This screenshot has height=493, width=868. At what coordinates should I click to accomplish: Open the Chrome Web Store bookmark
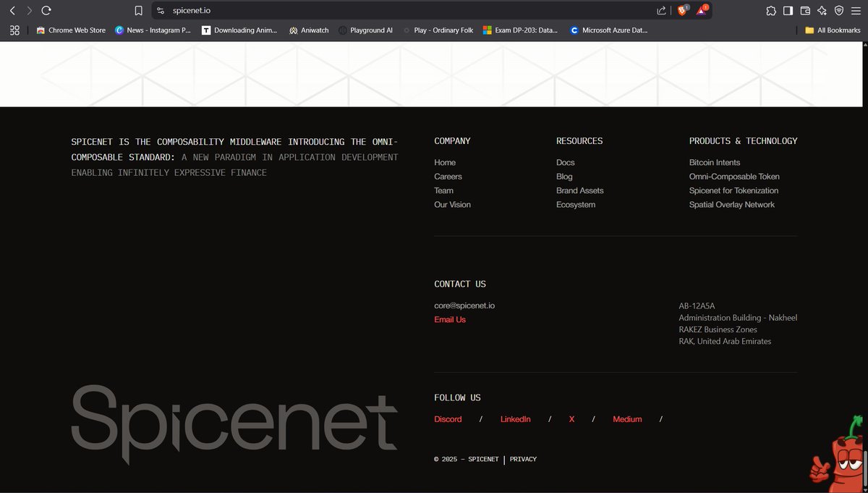tap(71, 30)
